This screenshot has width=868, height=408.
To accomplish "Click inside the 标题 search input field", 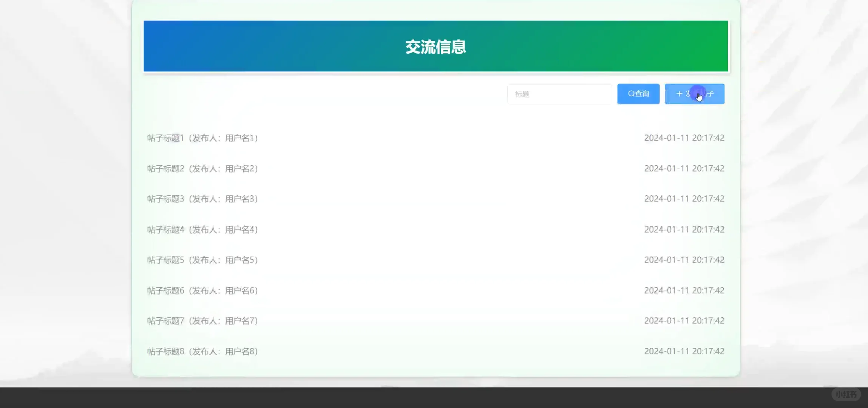I will tap(559, 94).
